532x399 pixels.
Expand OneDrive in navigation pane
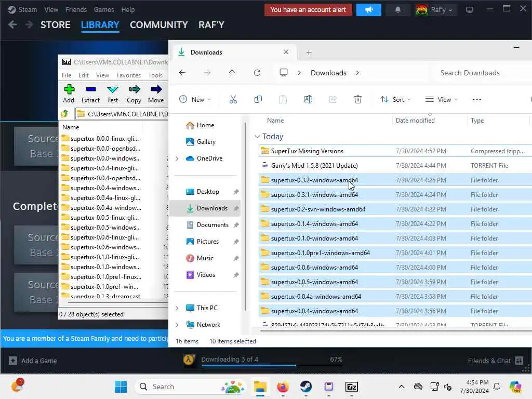click(177, 158)
